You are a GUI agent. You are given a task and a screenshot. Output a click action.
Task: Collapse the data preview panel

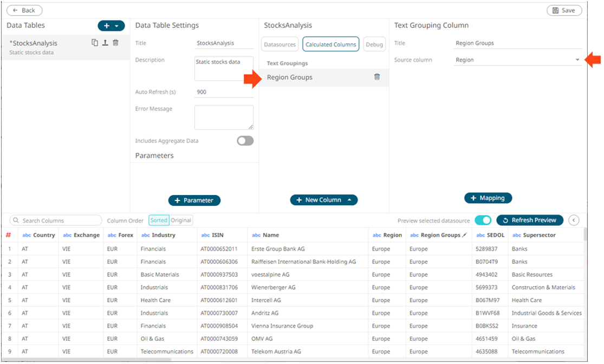(574, 220)
